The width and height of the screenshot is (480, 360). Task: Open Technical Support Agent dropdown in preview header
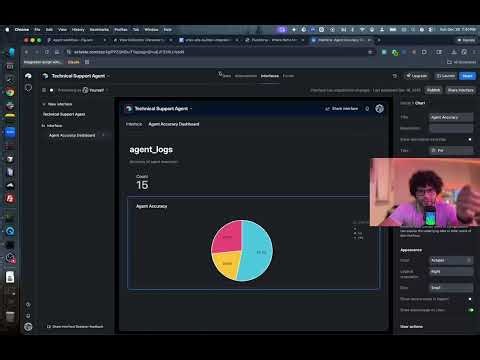click(163, 109)
